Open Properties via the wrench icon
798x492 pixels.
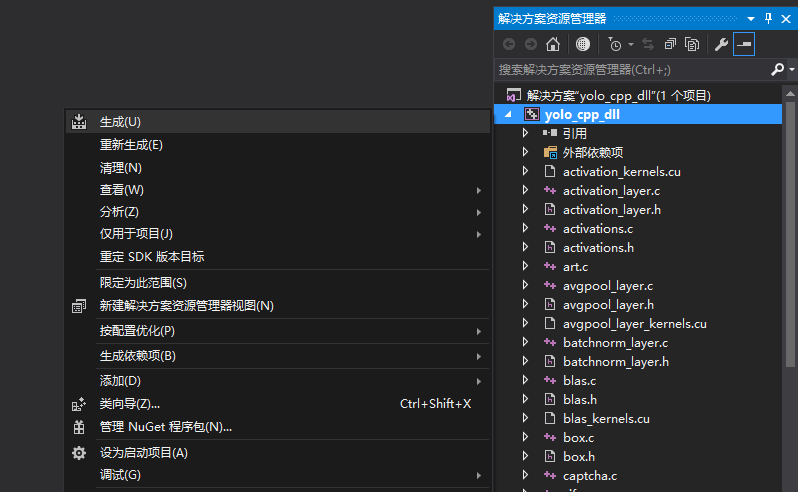pyautogui.click(x=721, y=44)
